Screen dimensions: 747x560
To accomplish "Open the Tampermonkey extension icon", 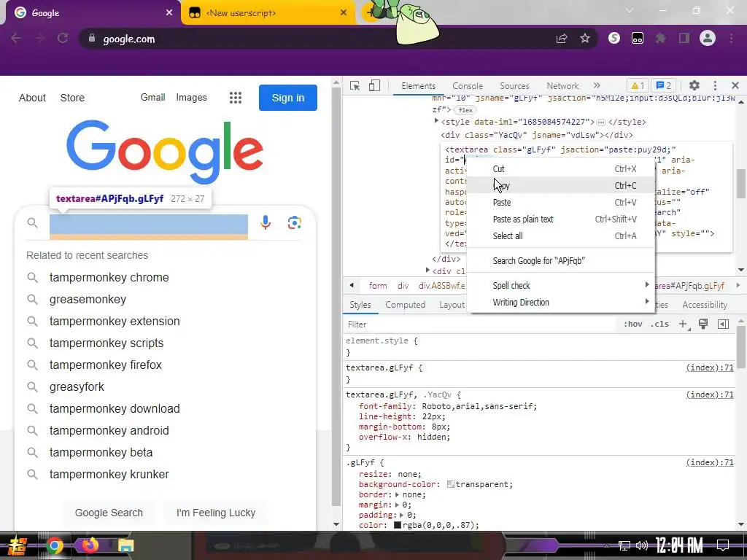I will tap(638, 39).
